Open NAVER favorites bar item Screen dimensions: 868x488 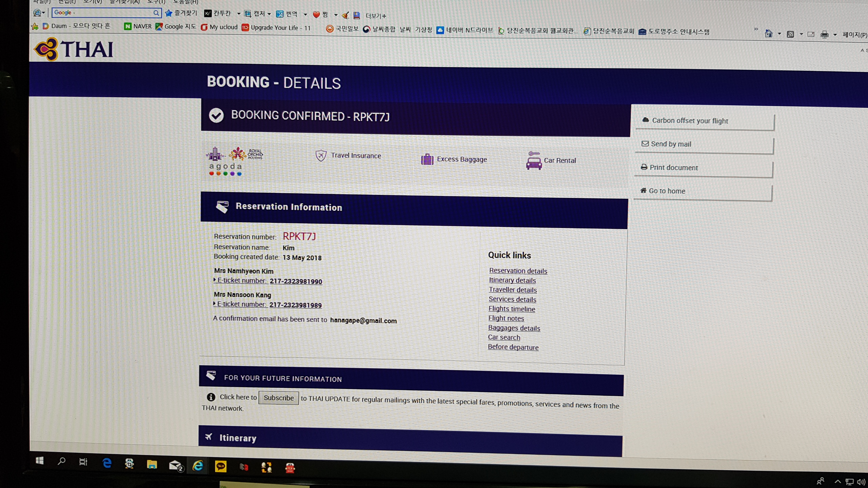[x=138, y=26]
